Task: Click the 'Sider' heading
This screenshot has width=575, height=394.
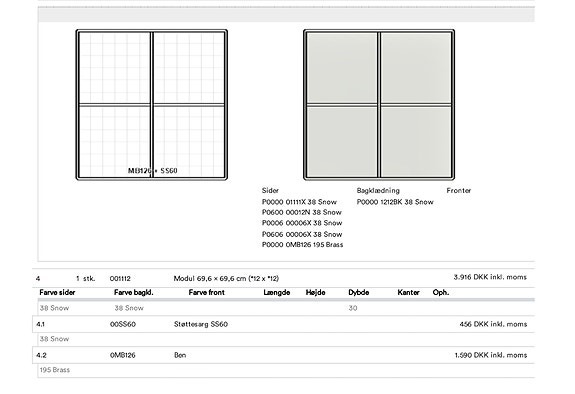Action: [270, 190]
